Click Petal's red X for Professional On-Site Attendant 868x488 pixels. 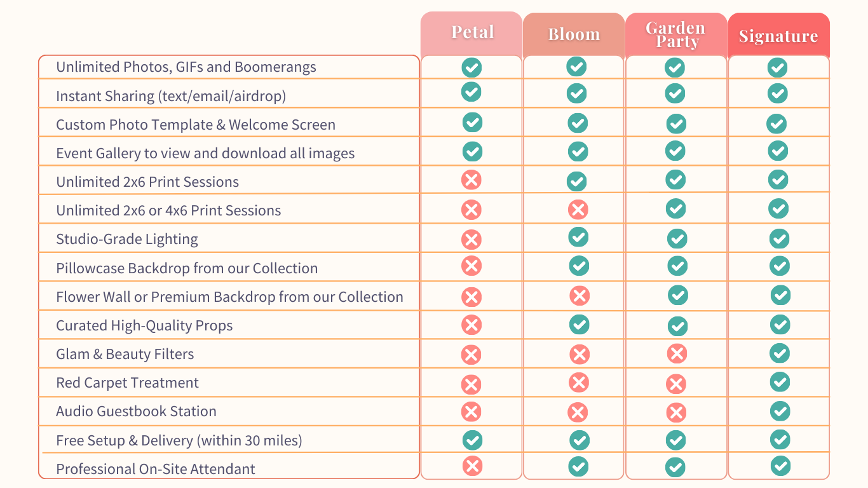pos(472,466)
